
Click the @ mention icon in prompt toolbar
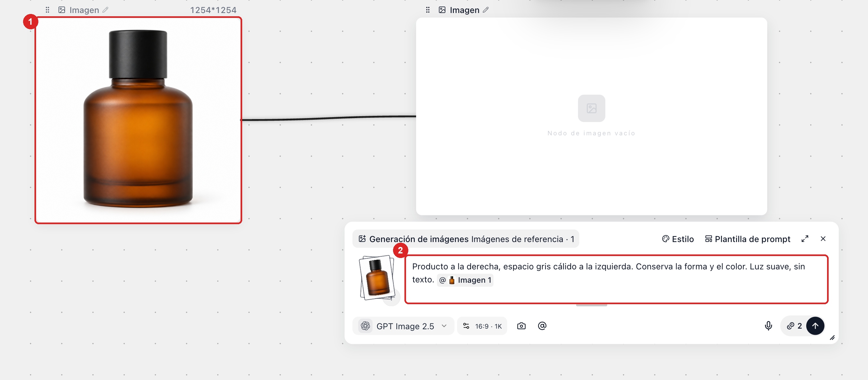(542, 326)
